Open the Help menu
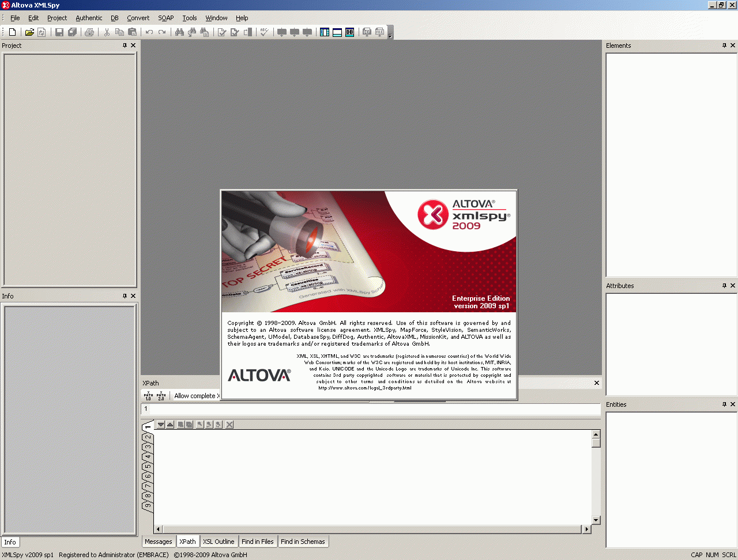The width and height of the screenshot is (738, 560). pos(242,18)
